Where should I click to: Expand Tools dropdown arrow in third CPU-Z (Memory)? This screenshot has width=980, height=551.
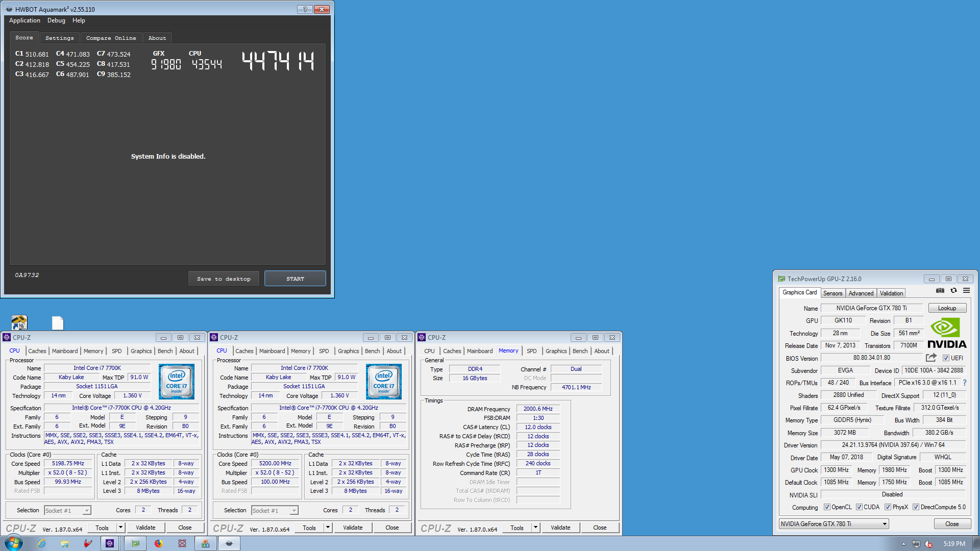click(535, 528)
